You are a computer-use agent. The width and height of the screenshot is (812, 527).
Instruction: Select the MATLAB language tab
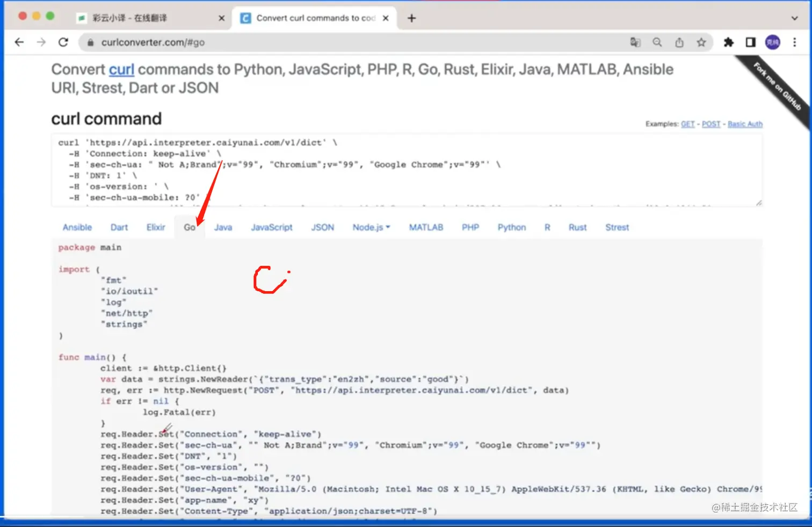[x=426, y=227]
